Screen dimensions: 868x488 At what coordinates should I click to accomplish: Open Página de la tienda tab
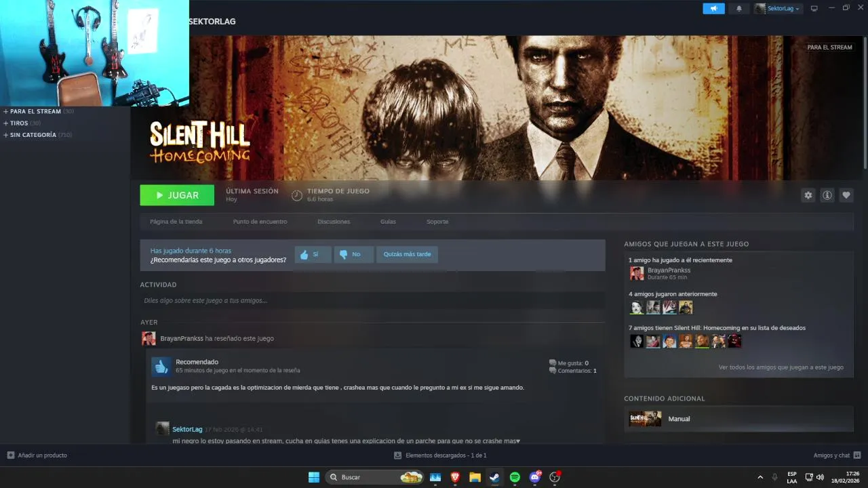coord(176,222)
